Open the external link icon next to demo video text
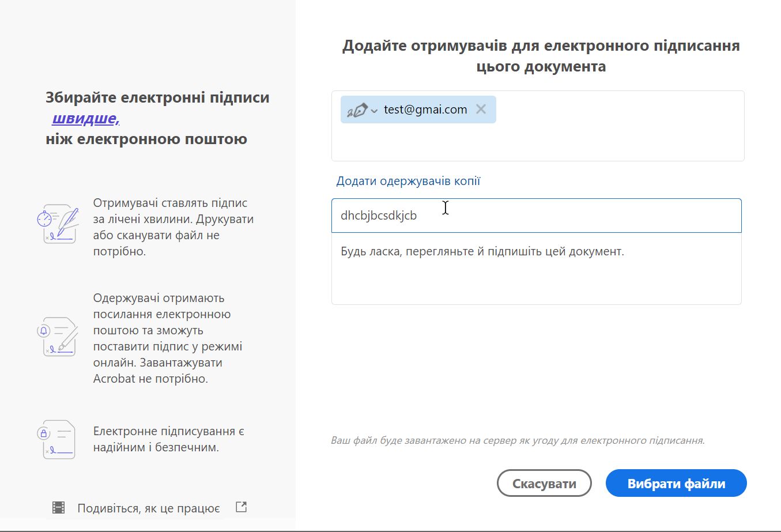 (241, 507)
